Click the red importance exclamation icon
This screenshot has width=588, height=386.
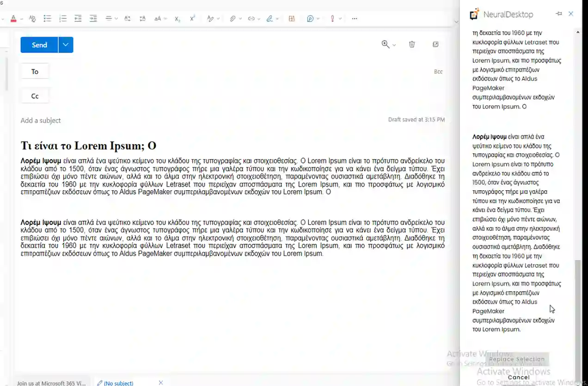(x=332, y=19)
